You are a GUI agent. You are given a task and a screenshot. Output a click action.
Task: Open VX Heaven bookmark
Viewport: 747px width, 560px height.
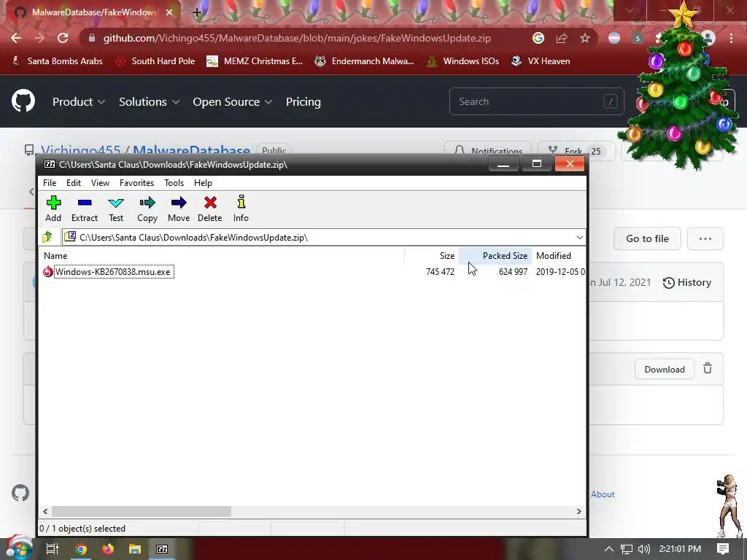(541, 61)
